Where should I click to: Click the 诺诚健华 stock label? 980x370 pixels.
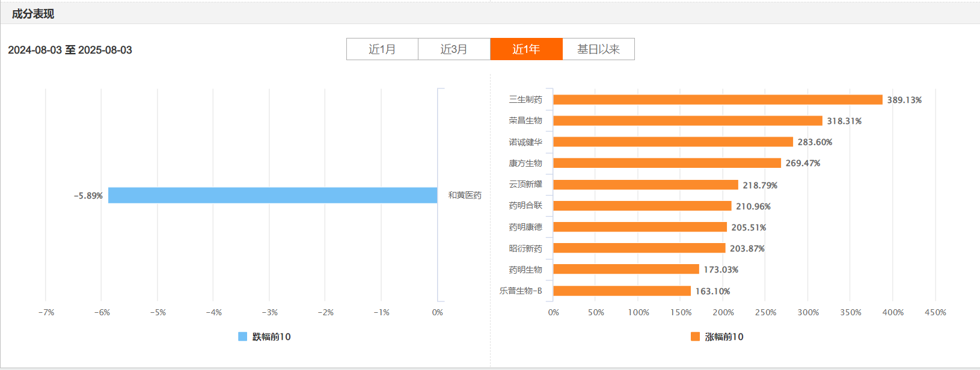525,142
